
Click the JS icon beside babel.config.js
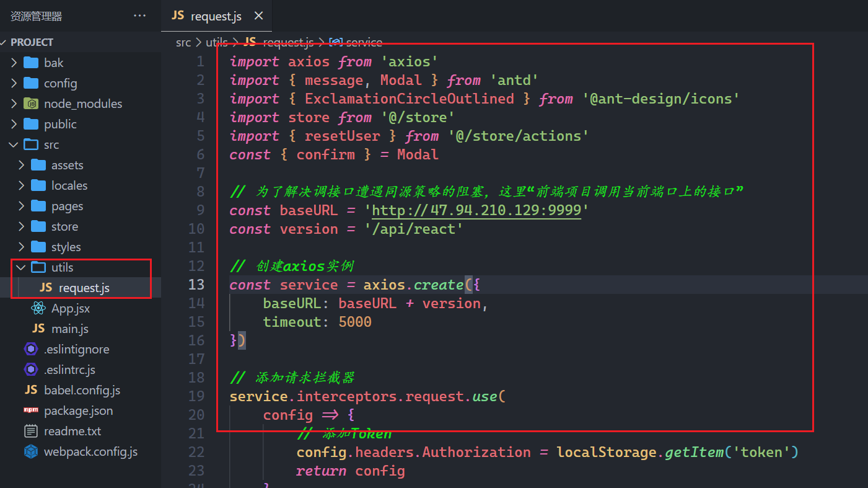pos(31,390)
